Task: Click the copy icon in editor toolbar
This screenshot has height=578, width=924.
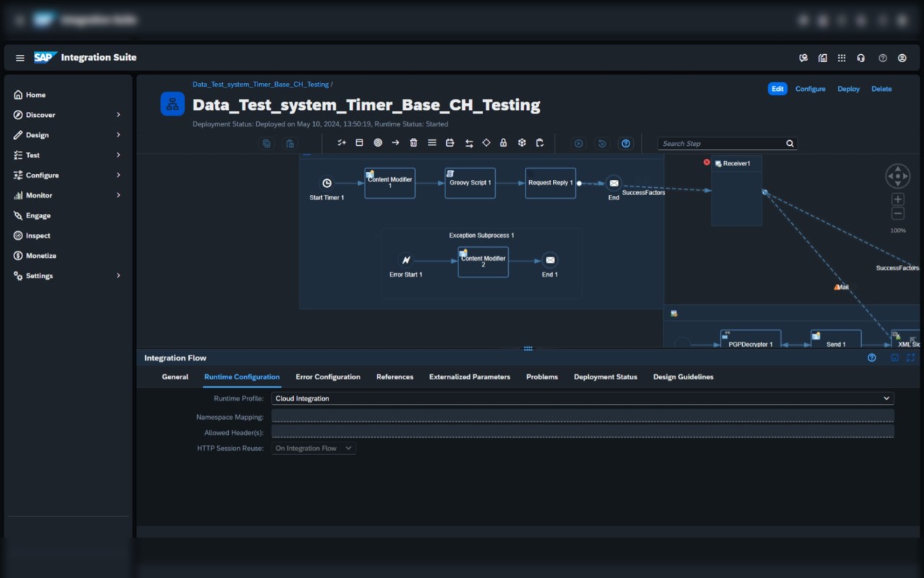Action: (x=267, y=143)
